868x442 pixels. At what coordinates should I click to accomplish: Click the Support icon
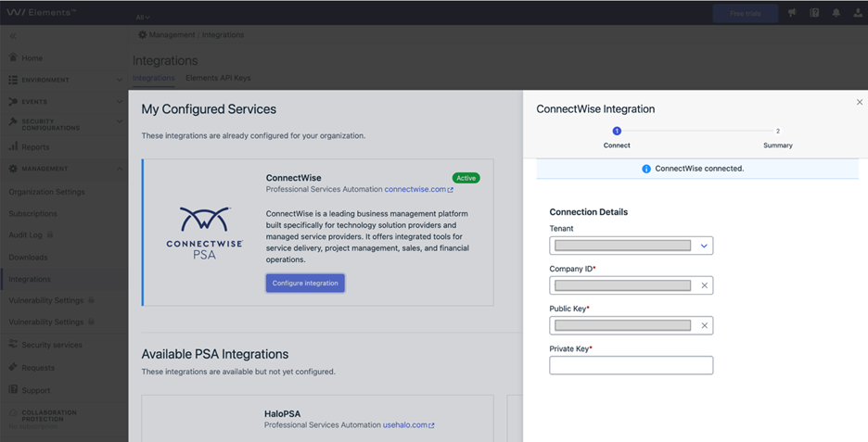point(13,389)
